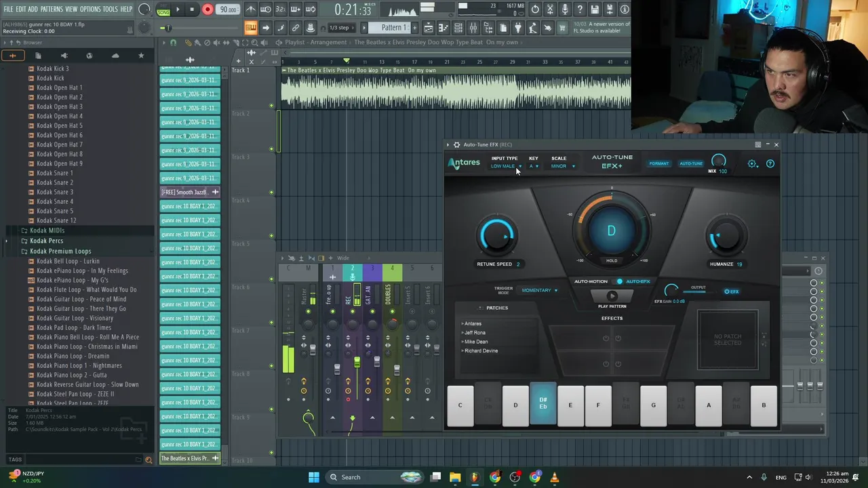Viewport: 868px width, 488px height.
Task: Click the Record button in transport bar
Action: (208, 9)
